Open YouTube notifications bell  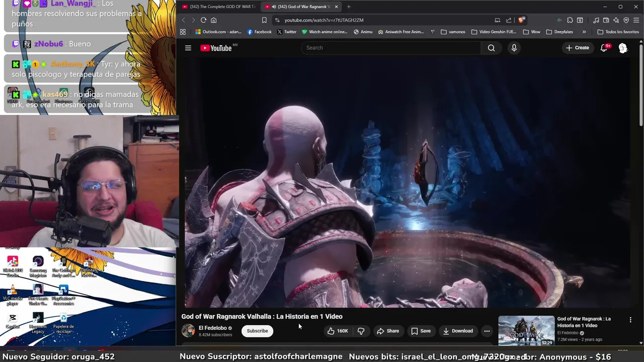pyautogui.click(x=604, y=48)
